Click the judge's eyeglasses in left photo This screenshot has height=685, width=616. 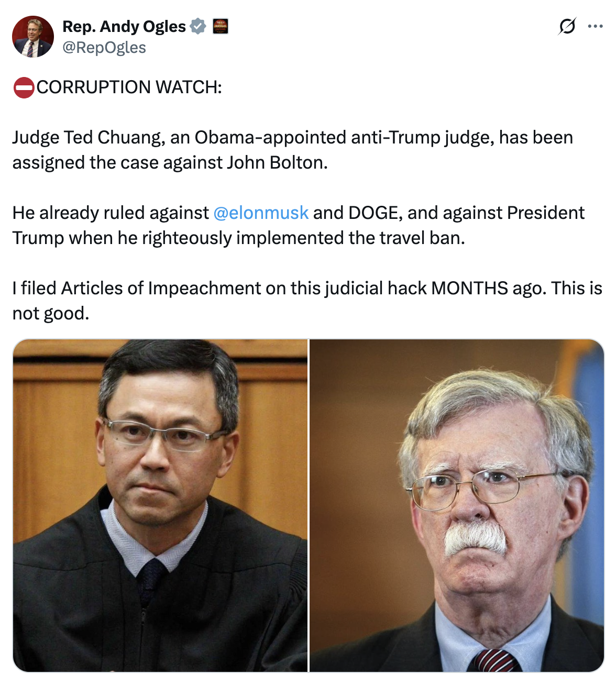(x=166, y=434)
